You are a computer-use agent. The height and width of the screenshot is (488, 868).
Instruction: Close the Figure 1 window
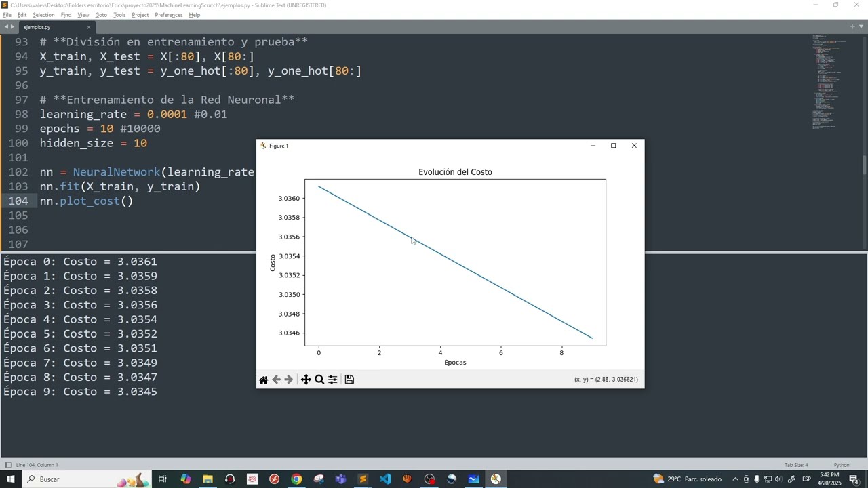pos(634,146)
